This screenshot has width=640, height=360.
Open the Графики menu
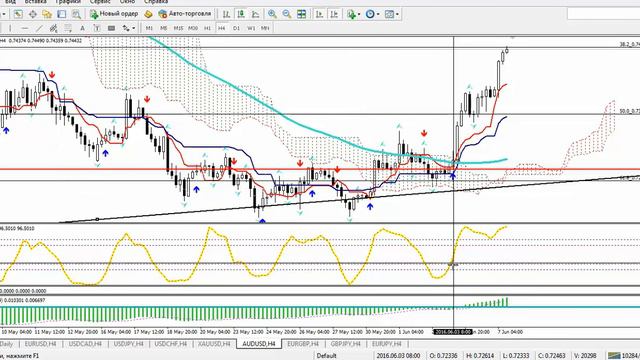(x=68, y=2)
